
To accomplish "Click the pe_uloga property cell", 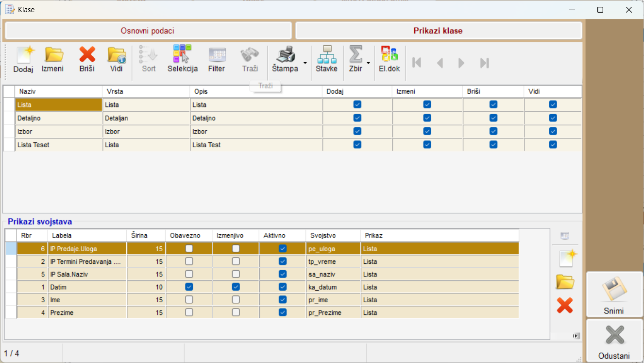I will pos(333,249).
